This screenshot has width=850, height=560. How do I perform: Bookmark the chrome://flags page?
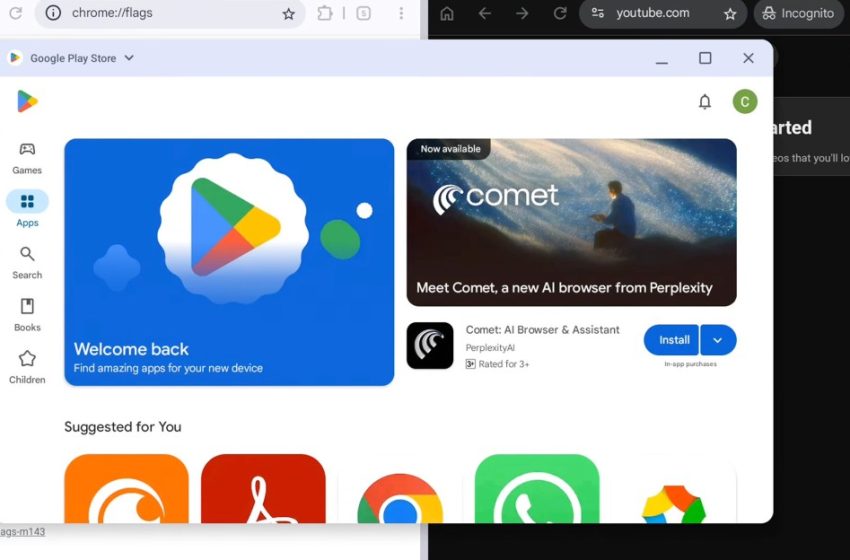[289, 14]
